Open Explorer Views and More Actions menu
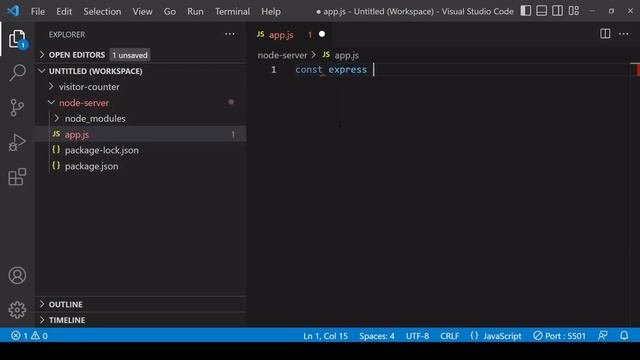 tap(230, 34)
